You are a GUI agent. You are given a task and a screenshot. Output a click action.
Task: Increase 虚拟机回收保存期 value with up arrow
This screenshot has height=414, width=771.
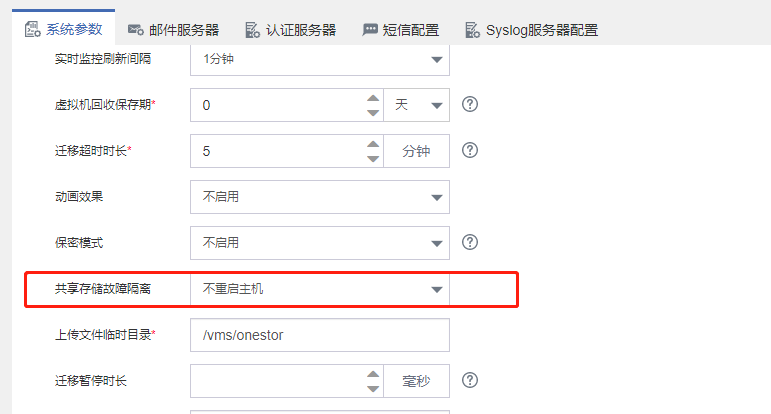pyautogui.click(x=373, y=98)
